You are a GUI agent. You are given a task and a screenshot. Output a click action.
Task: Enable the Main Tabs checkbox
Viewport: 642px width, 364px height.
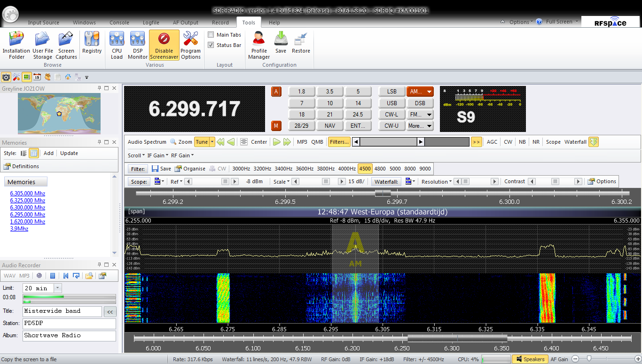click(x=211, y=35)
